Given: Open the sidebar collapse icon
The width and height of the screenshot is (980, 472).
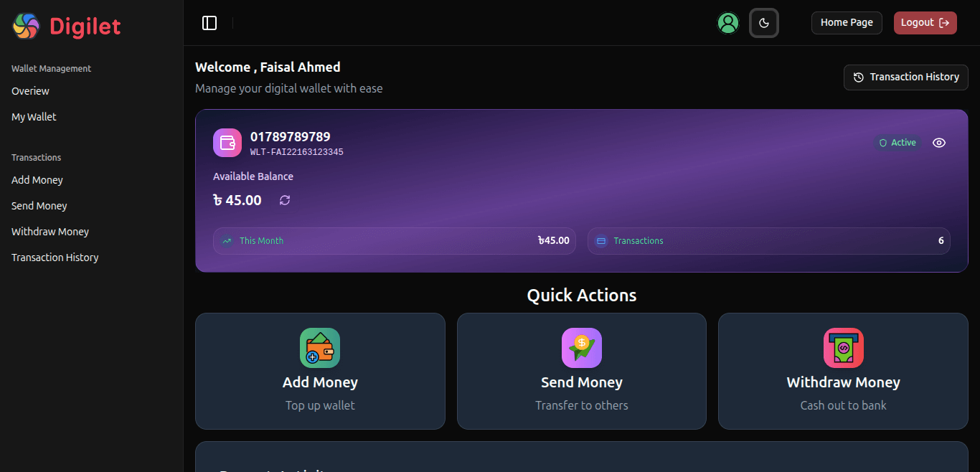Looking at the screenshot, I should pyautogui.click(x=209, y=22).
